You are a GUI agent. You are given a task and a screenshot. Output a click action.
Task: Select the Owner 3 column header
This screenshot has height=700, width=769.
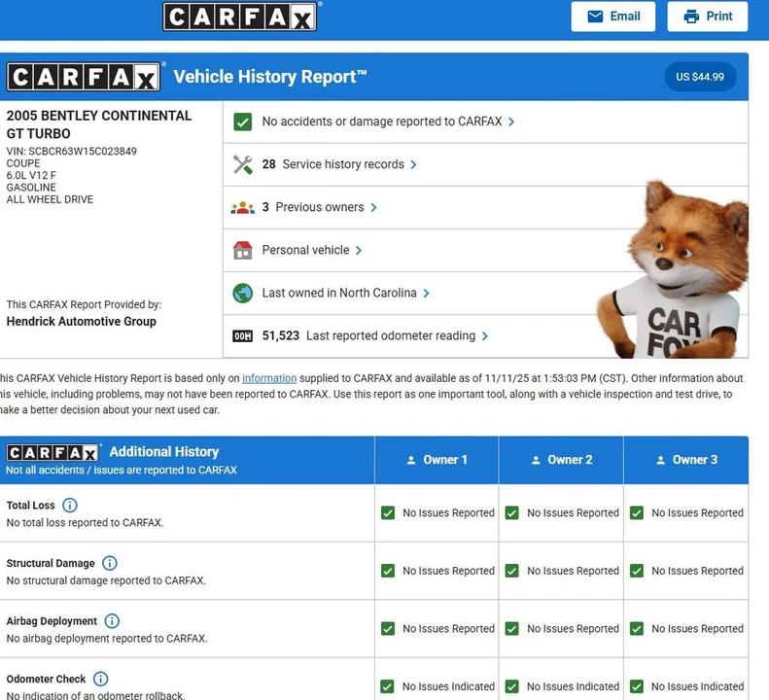tap(686, 460)
